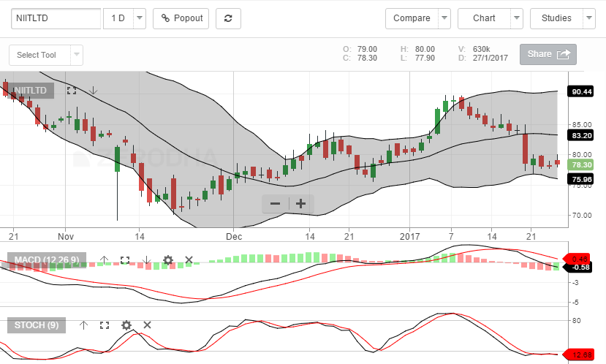Open the Select Tool dropdown

(x=46, y=55)
